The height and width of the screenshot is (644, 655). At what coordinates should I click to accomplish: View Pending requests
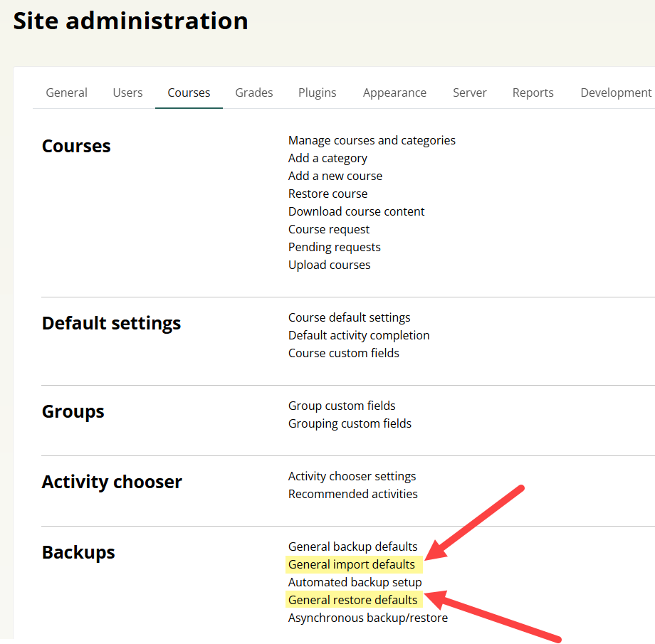coord(334,247)
